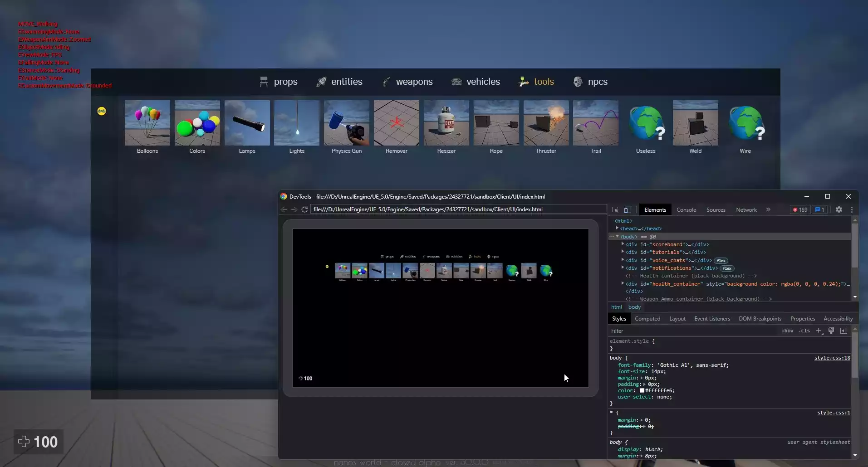Switch to the Console tab

click(x=686, y=210)
